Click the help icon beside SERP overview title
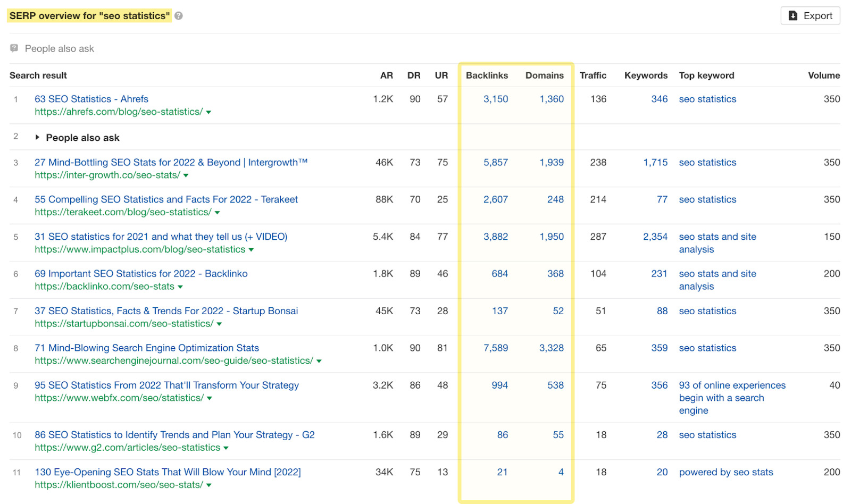 pos(179,16)
